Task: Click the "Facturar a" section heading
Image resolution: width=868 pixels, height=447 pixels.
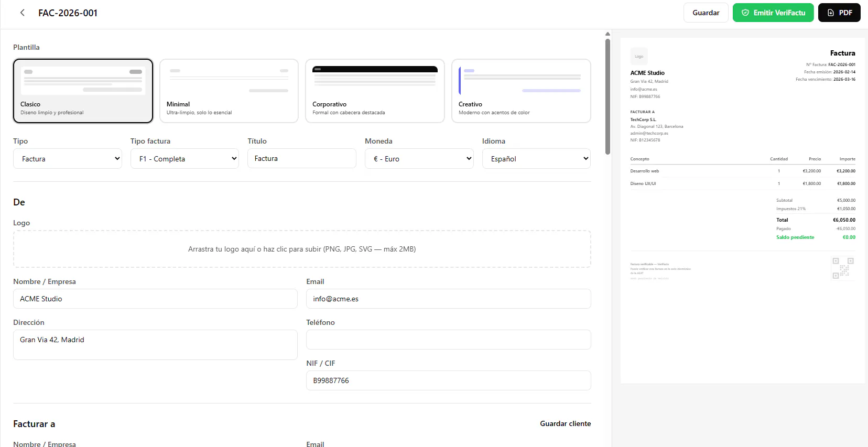Action: (x=34, y=424)
